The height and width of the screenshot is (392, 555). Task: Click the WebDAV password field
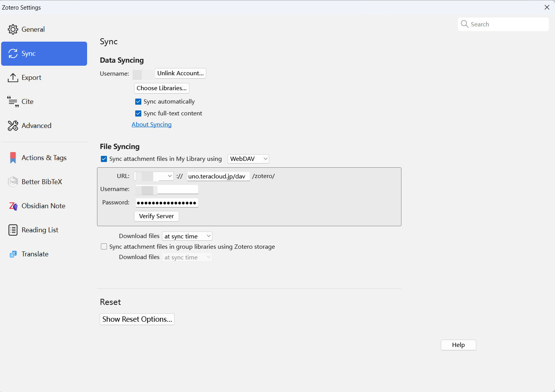(x=167, y=203)
